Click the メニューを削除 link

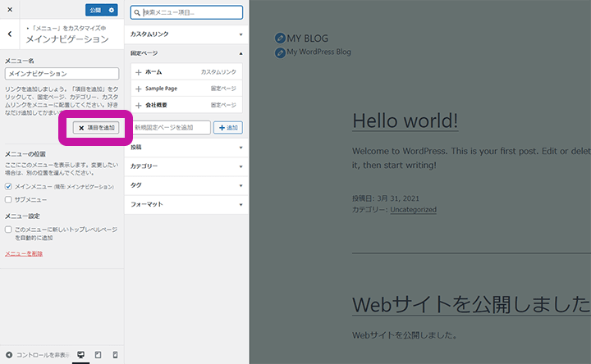click(24, 253)
